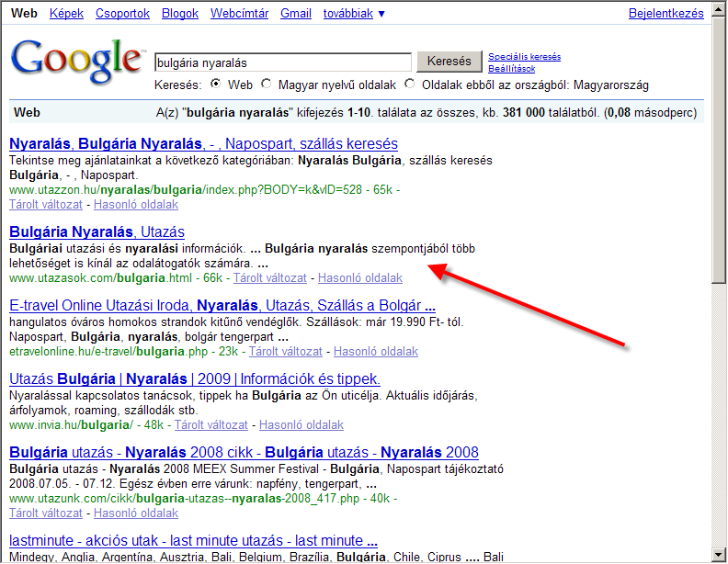Open the Bulgária Nyaralás, Utazás result

click(x=97, y=231)
